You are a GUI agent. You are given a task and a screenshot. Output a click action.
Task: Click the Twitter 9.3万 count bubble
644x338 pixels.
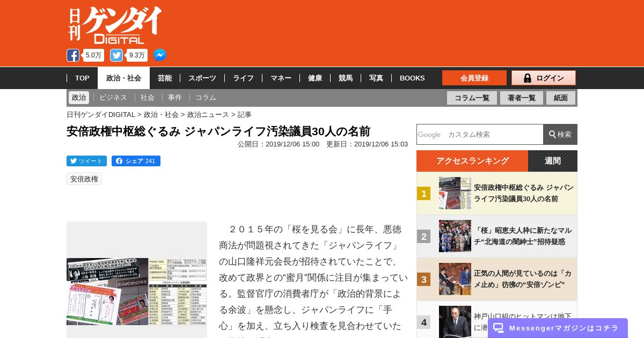pyautogui.click(x=137, y=55)
